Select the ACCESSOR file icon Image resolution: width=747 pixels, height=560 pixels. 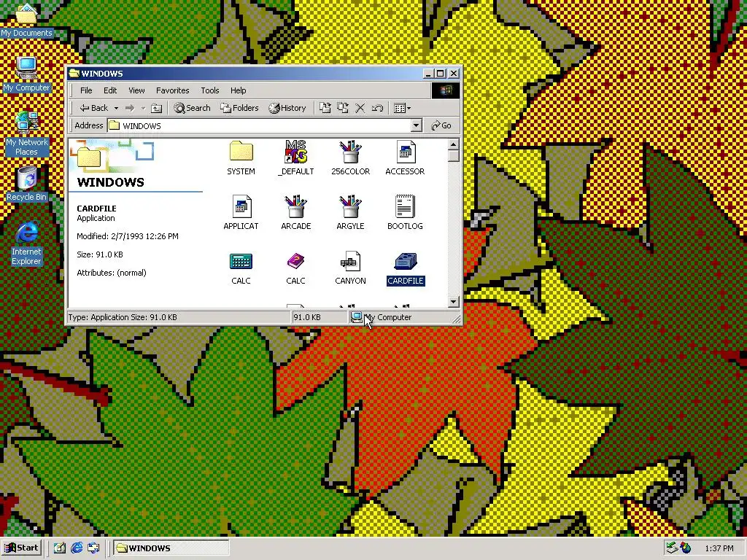[406, 152]
